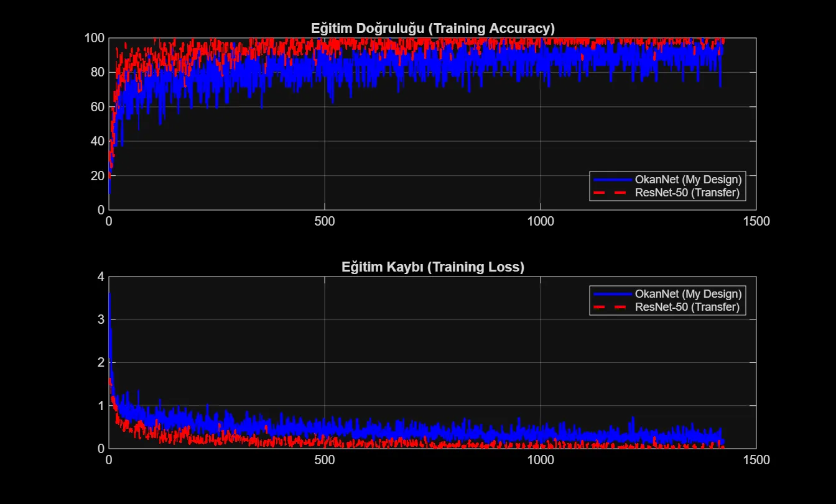Click 500 tick label under loss plot

click(324, 460)
